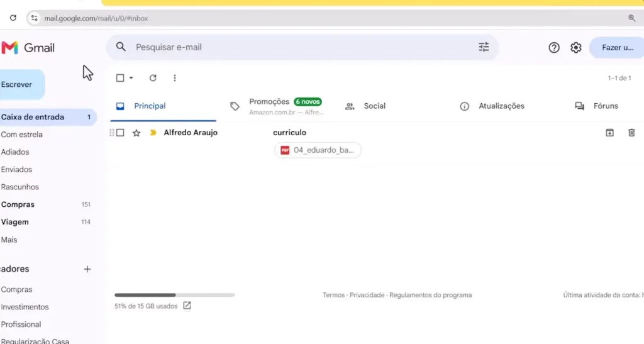Star the Alfredo Araujo email

click(x=136, y=133)
